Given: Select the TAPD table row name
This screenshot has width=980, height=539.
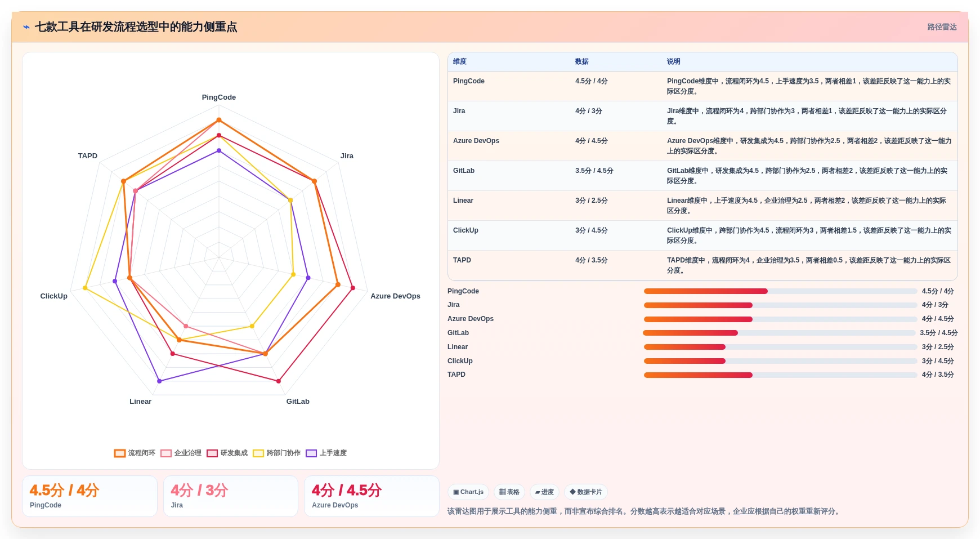Looking at the screenshot, I should coord(462,260).
